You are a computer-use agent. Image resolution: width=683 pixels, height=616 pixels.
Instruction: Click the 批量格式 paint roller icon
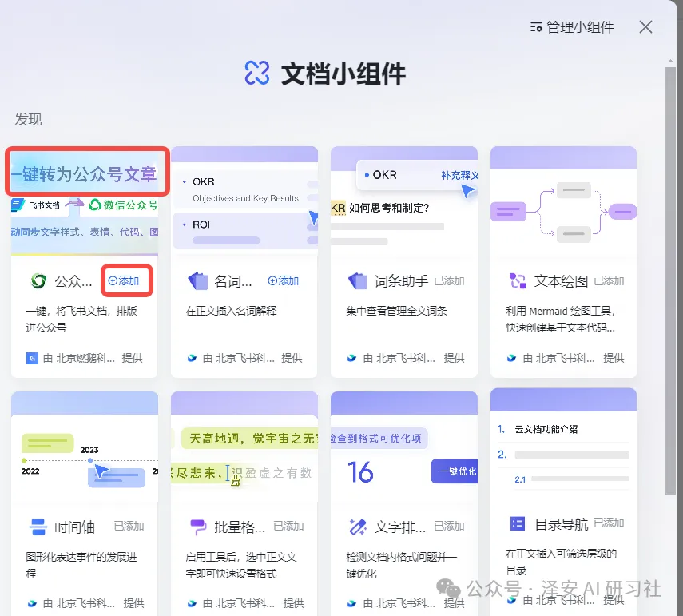[x=198, y=527]
